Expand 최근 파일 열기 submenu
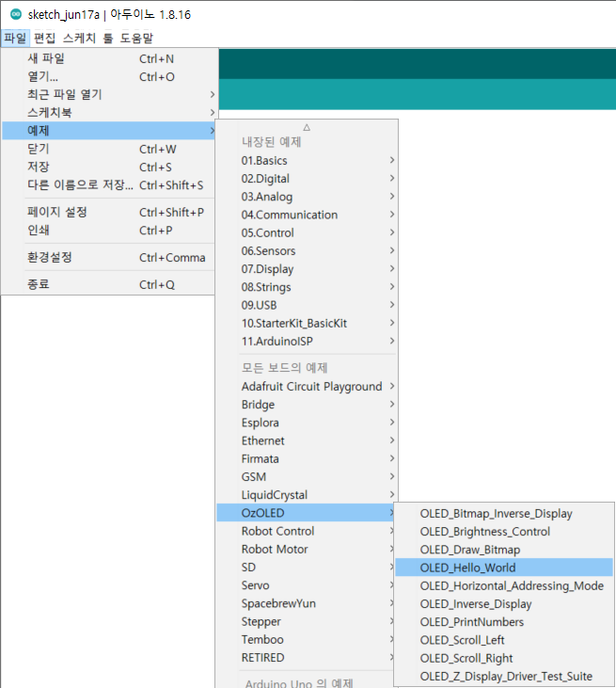The width and height of the screenshot is (616, 688). click(x=108, y=94)
